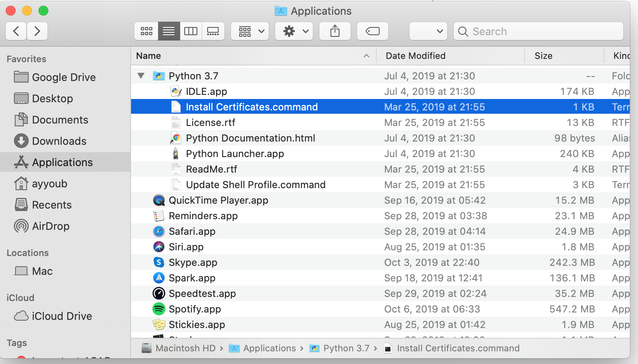Image resolution: width=638 pixels, height=364 pixels.
Task: Open the empty toolbar dropdown near Search
Action: (428, 31)
